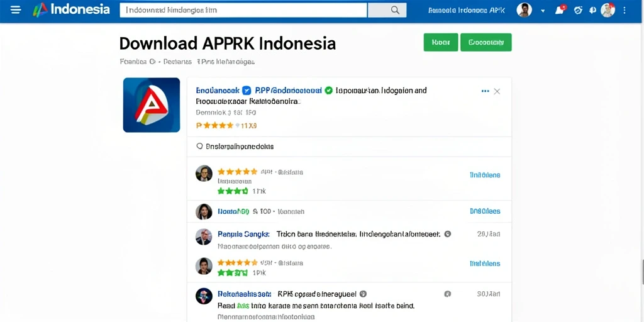This screenshot has height=322, width=644.
Task: Open the vertical three-dot header menu
Action: [625, 10]
